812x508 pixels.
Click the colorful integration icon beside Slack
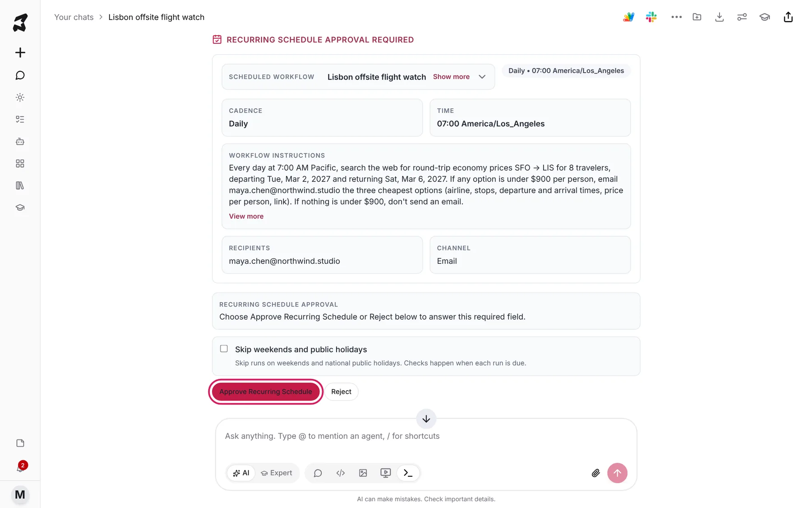pyautogui.click(x=628, y=17)
